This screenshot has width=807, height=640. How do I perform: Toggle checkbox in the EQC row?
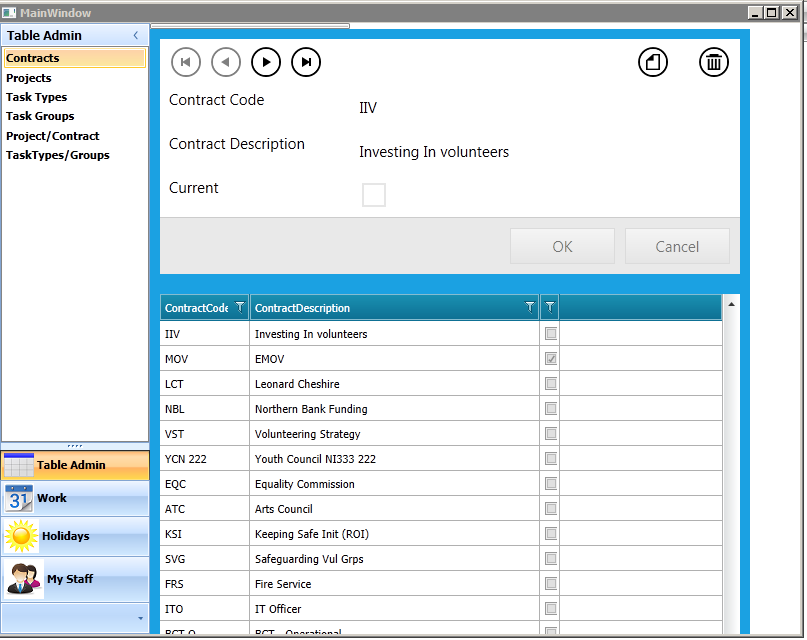point(551,484)
